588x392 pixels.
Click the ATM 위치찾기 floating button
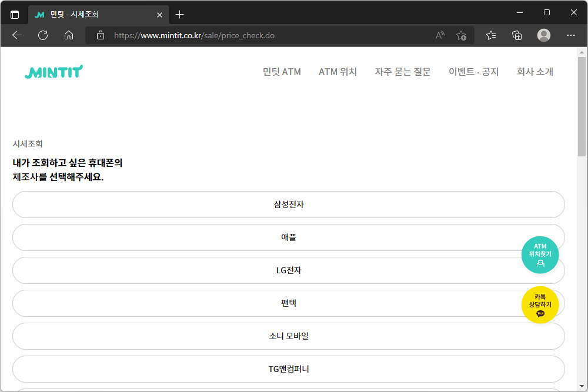tap(540, 255)
